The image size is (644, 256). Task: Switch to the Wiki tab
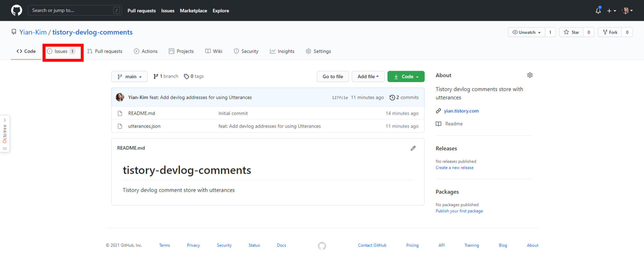click(x=214, y=51)
